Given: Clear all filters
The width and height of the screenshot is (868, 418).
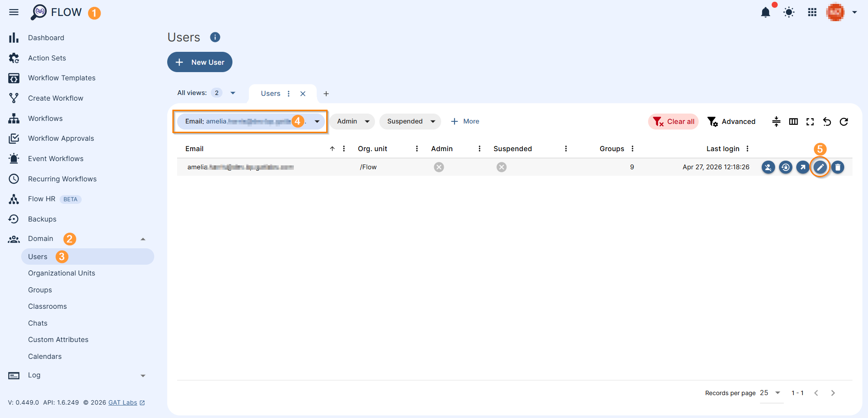Looking at the screenshot, I should [x=673, y=122].
